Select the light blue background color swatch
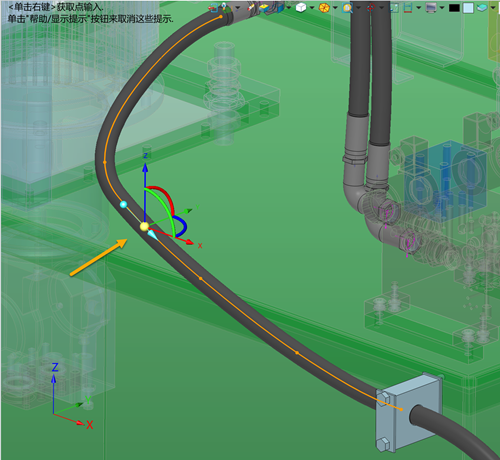The image size is (500, 460). pos(468,8)
